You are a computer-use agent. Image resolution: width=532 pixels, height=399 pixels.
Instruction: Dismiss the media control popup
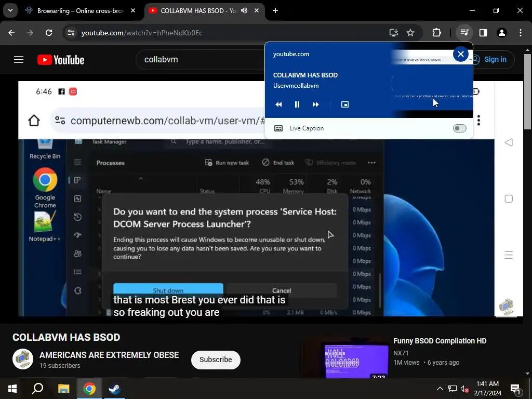pyautogui.click(x=460, y=54)
